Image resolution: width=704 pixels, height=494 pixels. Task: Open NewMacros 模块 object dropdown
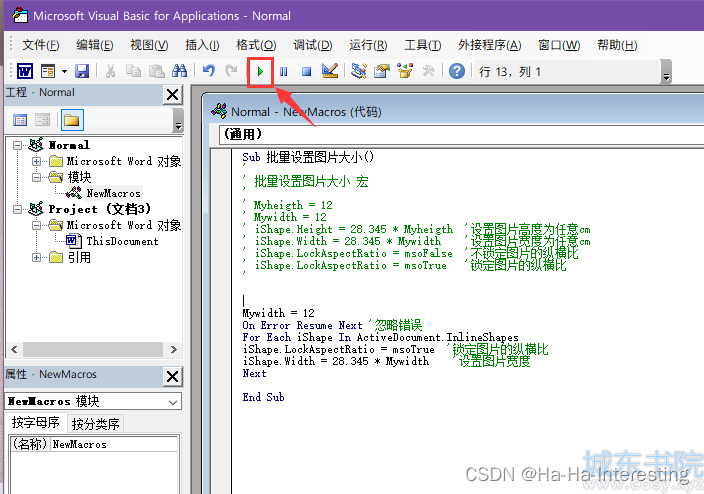click(173, 402)
